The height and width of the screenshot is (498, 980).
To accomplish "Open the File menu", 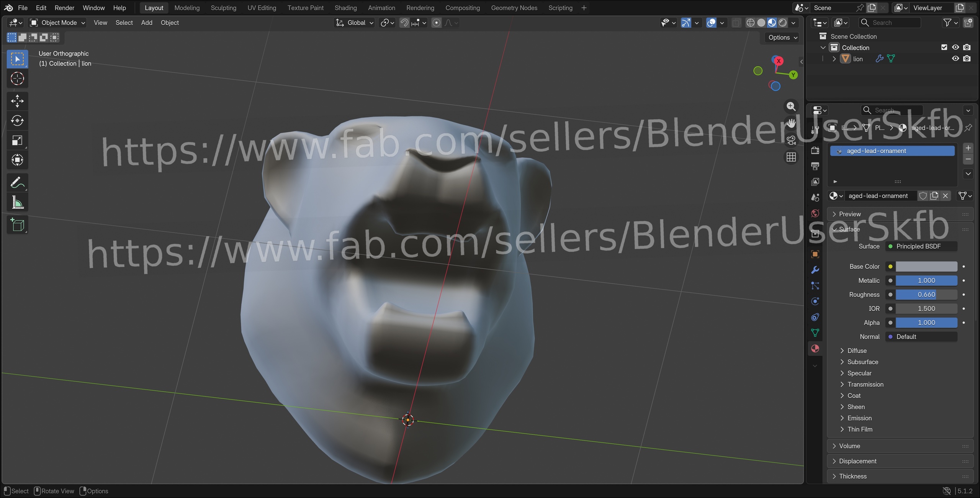I will coord(23,8).
